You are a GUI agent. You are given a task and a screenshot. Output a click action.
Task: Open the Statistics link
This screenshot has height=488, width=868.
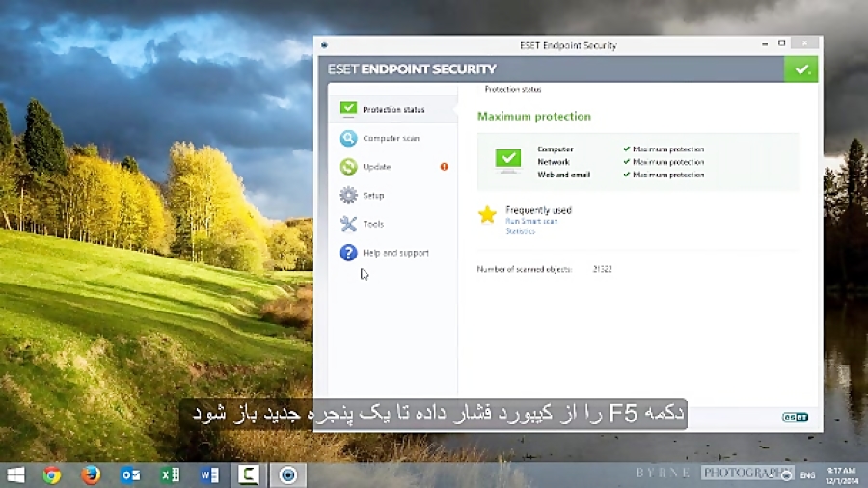tap(521, 231)
